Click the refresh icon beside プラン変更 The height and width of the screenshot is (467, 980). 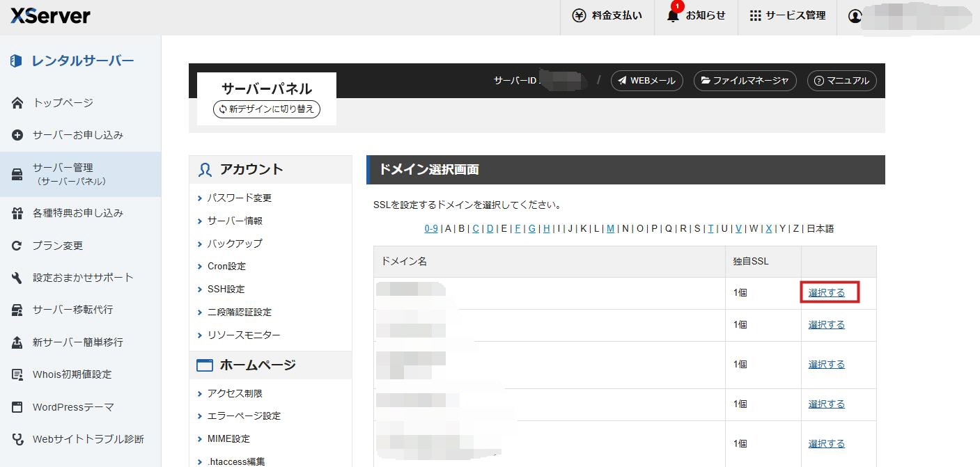[17, 246]
